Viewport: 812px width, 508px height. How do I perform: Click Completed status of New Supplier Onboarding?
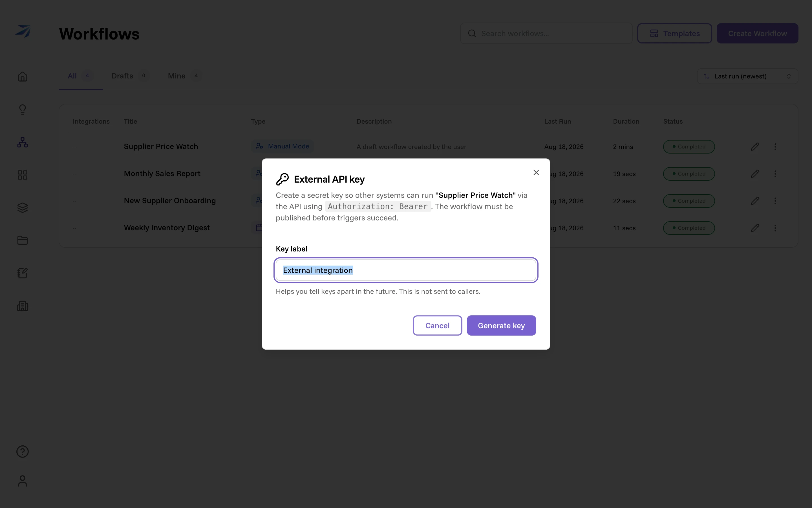689,201
